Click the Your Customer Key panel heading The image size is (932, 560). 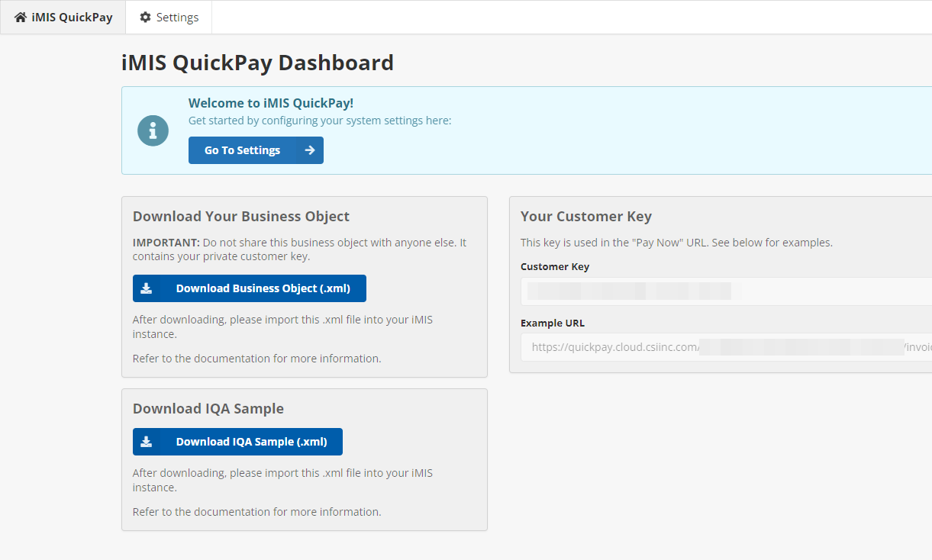tap(585, 217)
